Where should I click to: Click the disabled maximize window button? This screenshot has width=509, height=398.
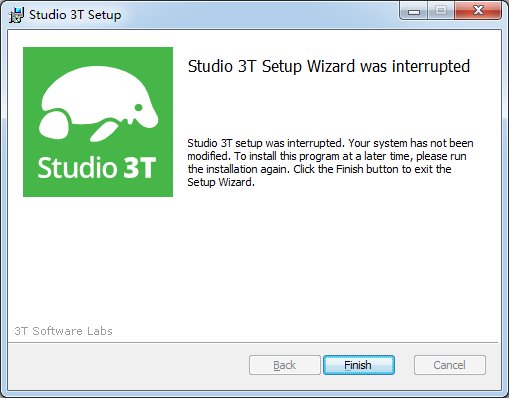[441, 11]
